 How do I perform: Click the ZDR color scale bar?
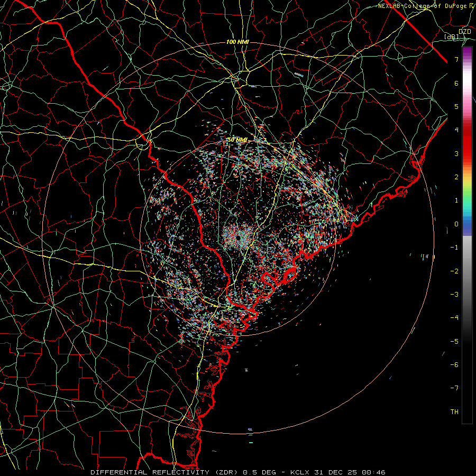pos(467,235)
